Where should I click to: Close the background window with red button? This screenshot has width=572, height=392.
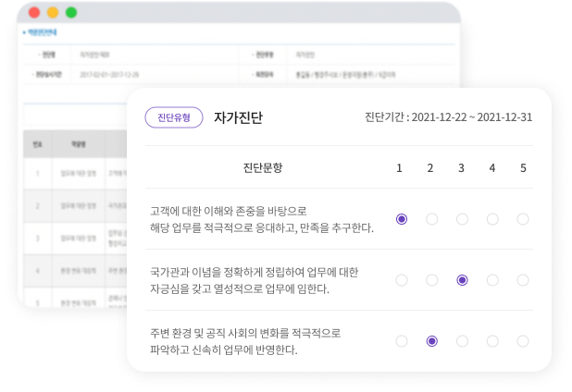tap(34, 13)
